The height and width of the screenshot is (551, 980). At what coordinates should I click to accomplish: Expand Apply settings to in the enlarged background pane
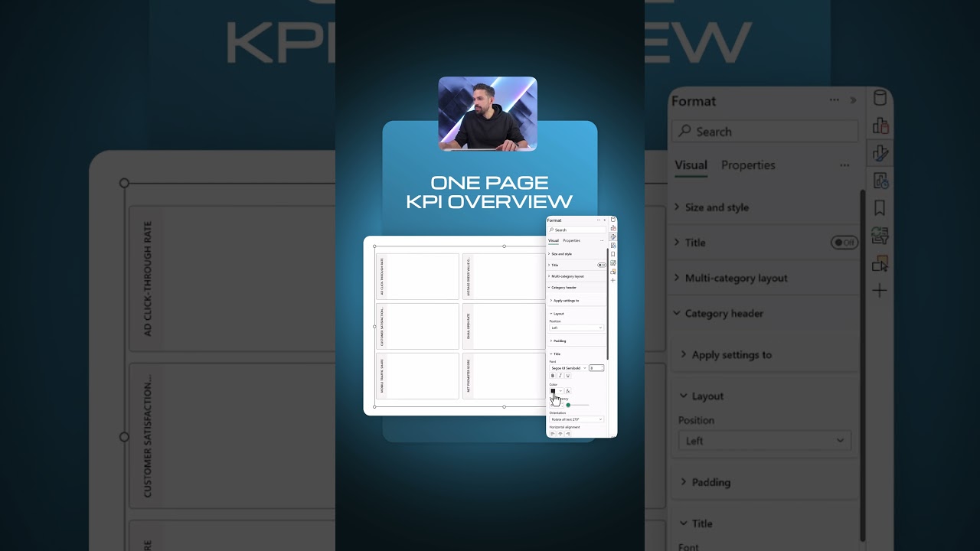click(764, 355)
